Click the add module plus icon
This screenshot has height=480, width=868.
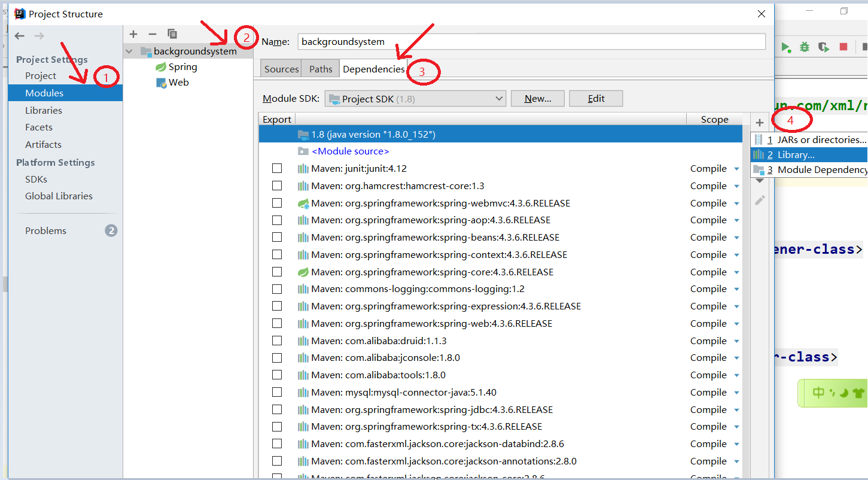(x=133, y=34)
